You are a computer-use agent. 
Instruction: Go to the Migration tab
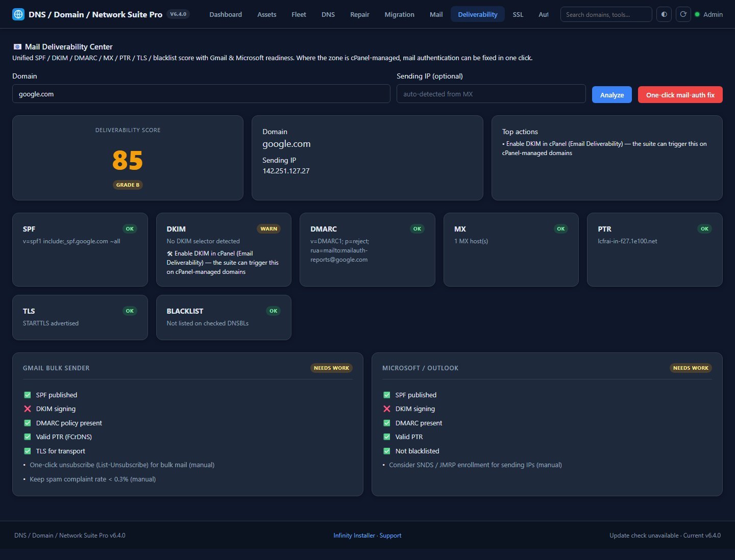(400, 14)
